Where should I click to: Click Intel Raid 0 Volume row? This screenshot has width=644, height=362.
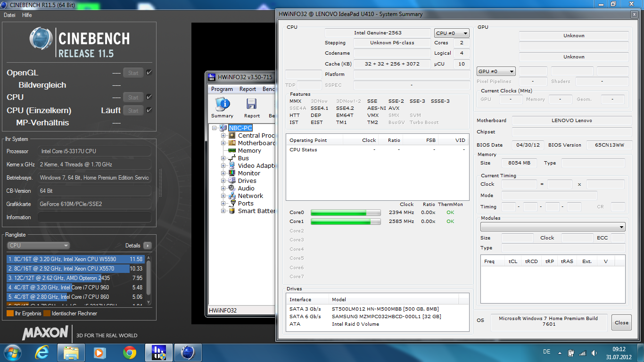coord(377,324)
